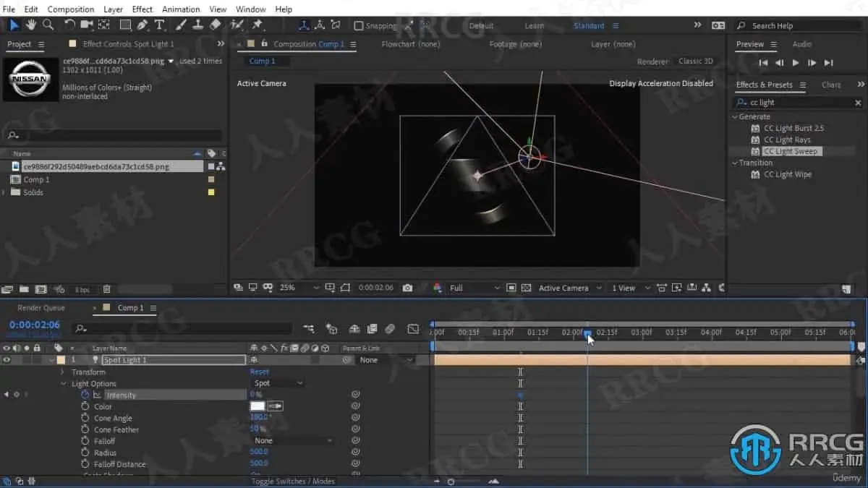
Task: Open the Parent None dropdown for Spot Light 1
Action: (x=386, y=359)
